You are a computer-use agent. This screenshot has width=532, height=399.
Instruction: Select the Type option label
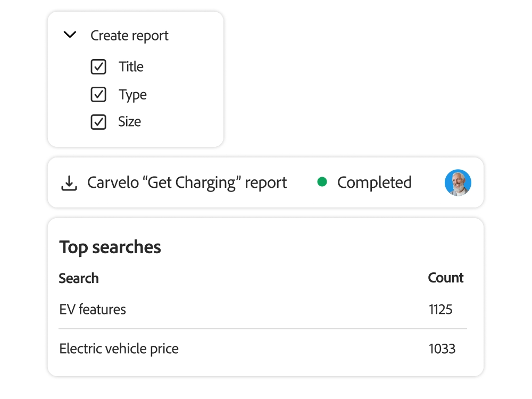[132, 95]
